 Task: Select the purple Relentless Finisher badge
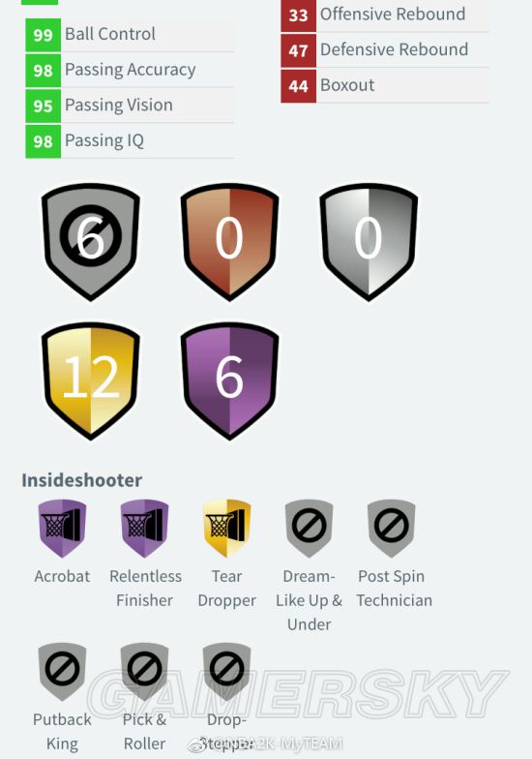click(x=144, y=529)
